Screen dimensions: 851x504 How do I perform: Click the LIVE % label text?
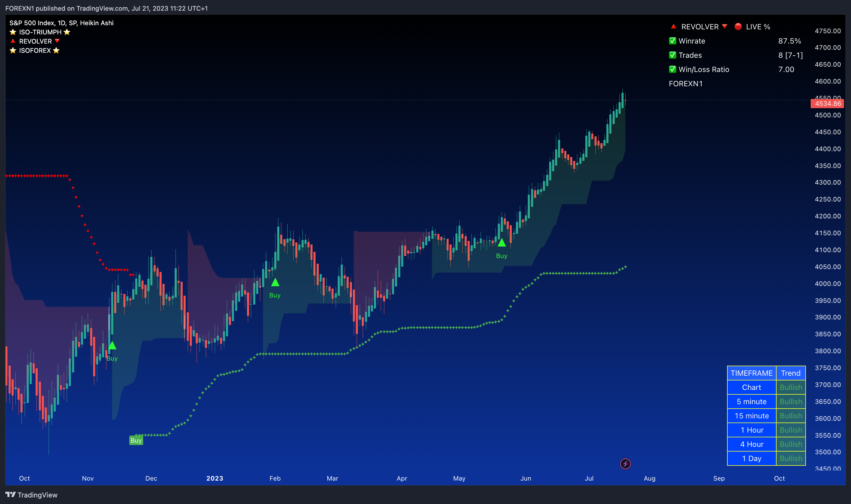pyautogui.click(x=758, y=26)
